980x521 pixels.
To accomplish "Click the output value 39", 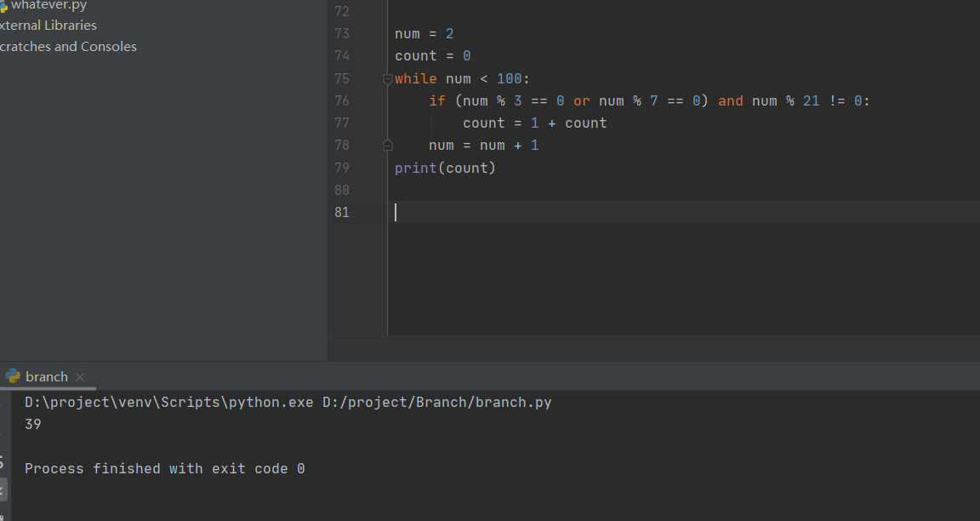I will (x=33, y=425).
